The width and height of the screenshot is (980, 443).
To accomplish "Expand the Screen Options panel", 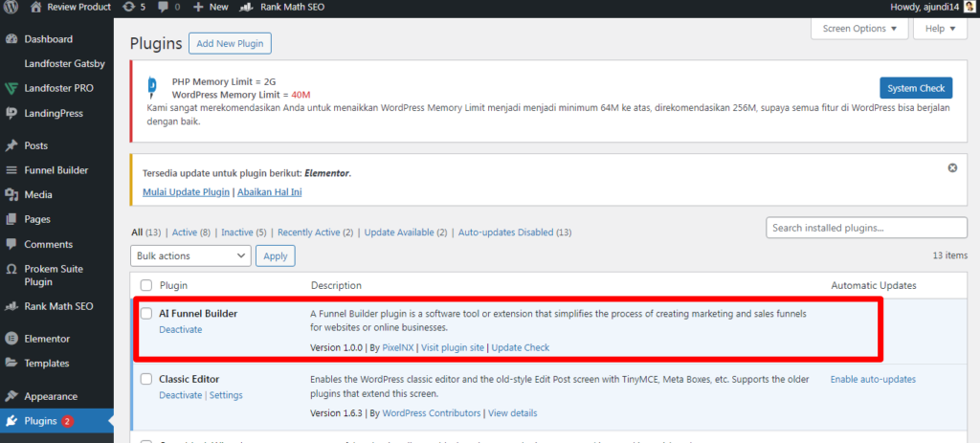I will (859, 29).
